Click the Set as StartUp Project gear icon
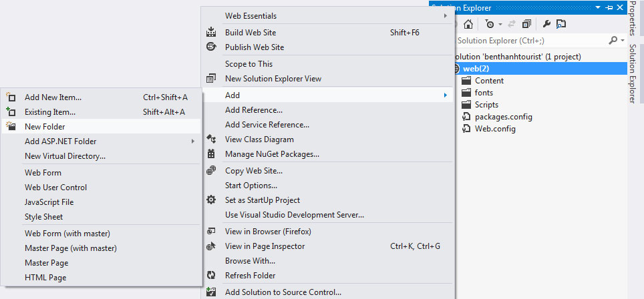This screenshot has width=644, height=299. click(x=211, y=200)
